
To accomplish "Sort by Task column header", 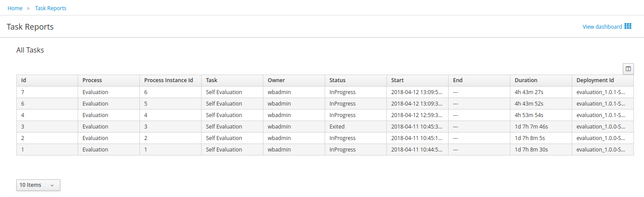I will click(x=212, y=80).
